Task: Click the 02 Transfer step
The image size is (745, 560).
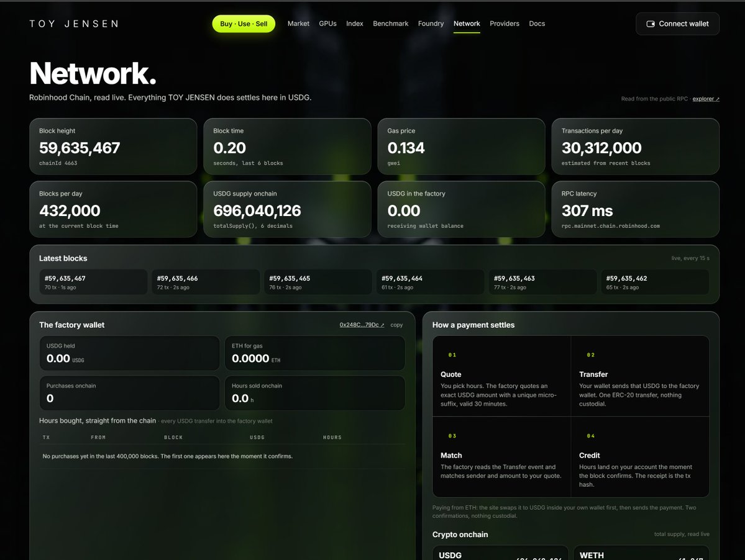Action: 640,376
